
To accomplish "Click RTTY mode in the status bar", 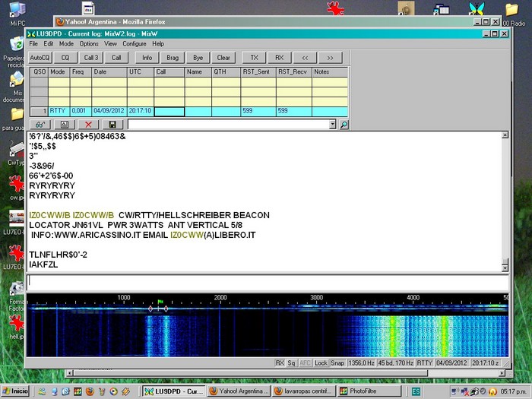I will (x=424, y=363).
